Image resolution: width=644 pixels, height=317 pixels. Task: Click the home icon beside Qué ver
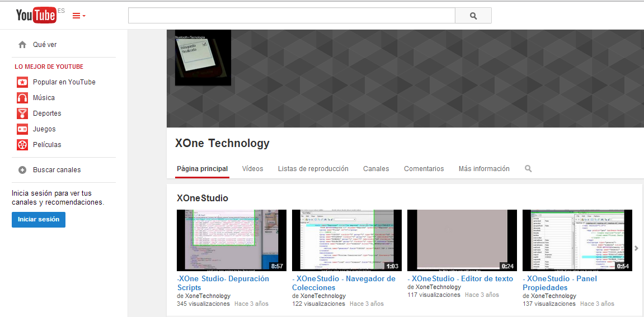[22, 45]
